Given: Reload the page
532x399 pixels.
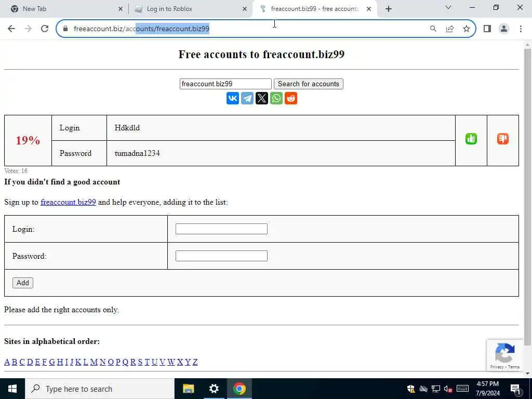Looking at the screenshot, I should click(45, 29).
